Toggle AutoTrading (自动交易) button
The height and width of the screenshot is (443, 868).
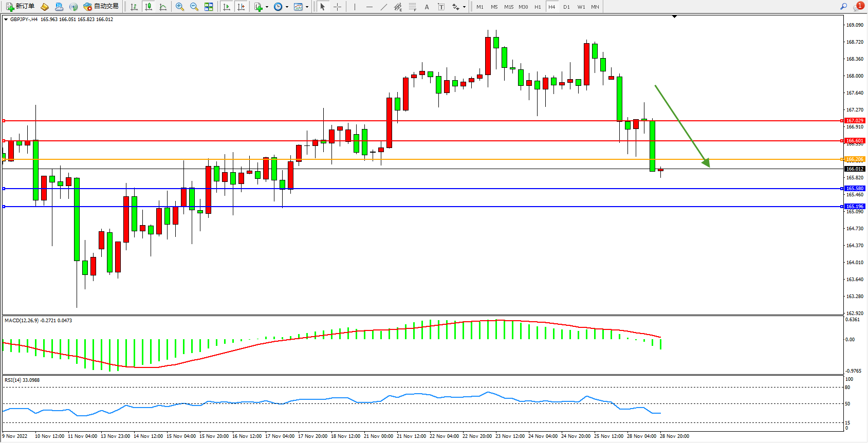click(x=101, y=7)
